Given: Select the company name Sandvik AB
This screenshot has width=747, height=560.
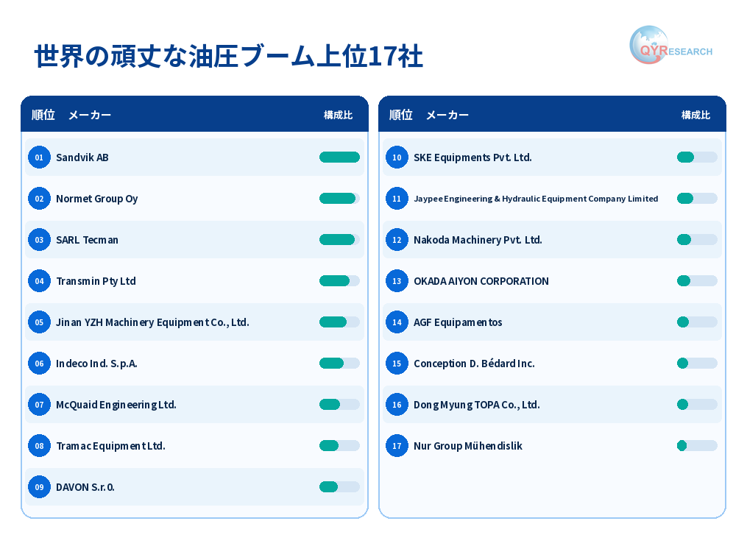Looking at the screenshot, I should (x=82, y=157).
